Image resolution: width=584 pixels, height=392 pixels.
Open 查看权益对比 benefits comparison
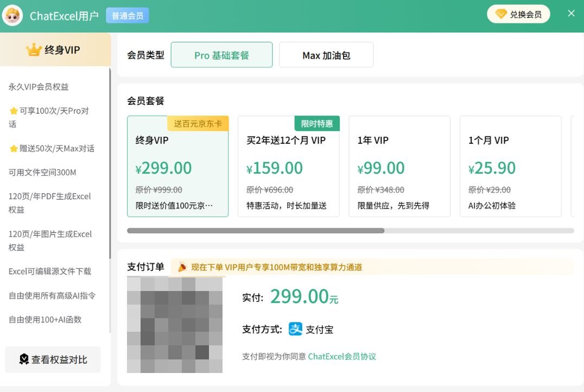click(x=53, y=359)
